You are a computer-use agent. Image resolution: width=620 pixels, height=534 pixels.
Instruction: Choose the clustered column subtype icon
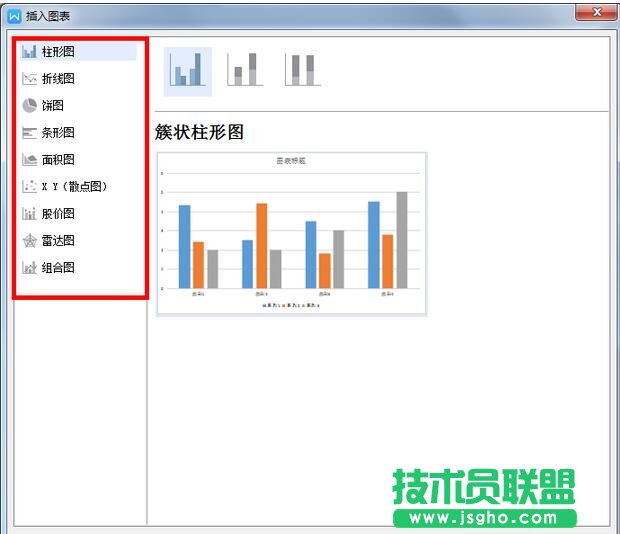(188, 71)
